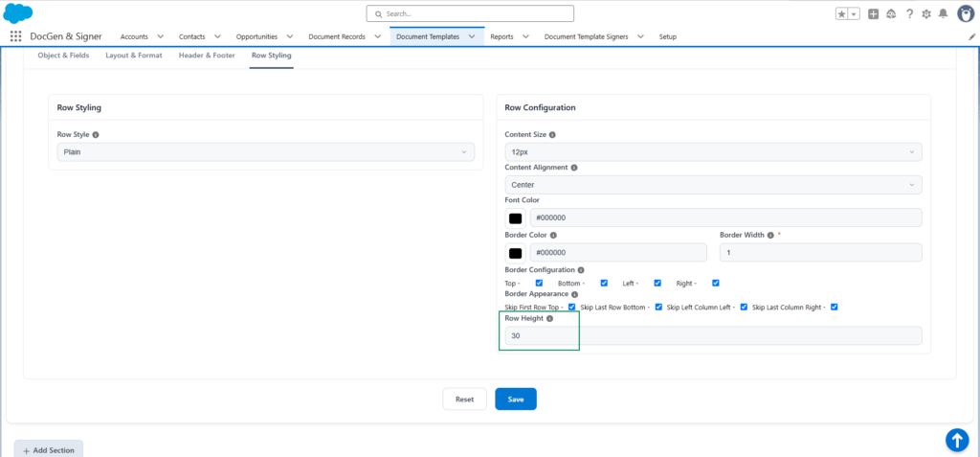Click the Salesforce cloud logo
980x457 pixels.
(x=18, y=12)
